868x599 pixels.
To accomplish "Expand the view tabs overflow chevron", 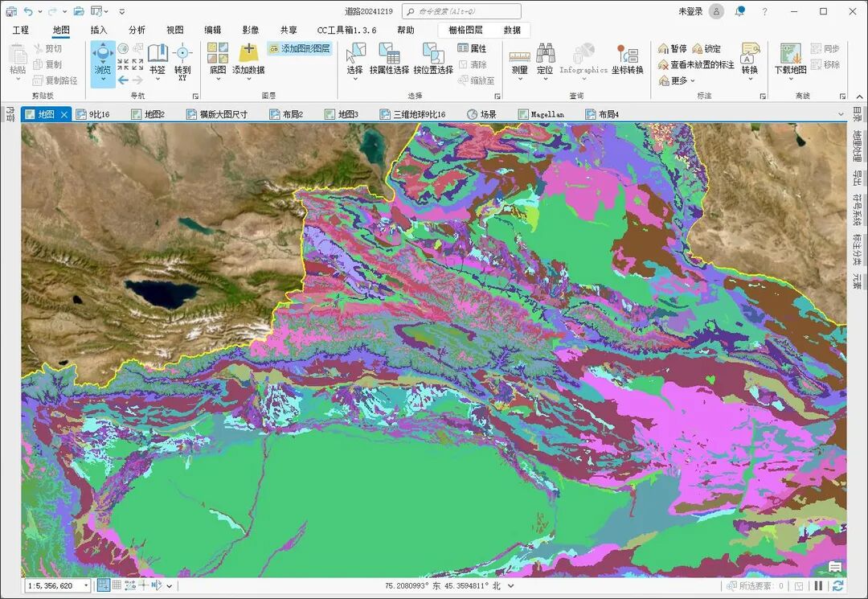I will tap(841, 114).
